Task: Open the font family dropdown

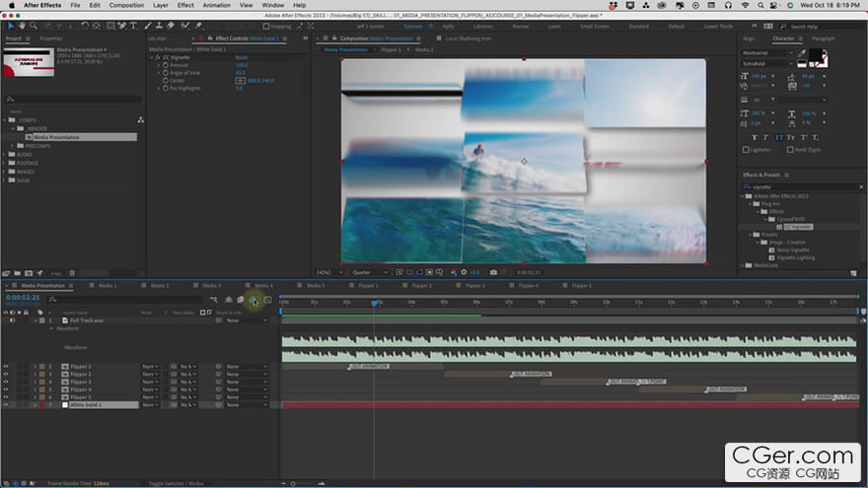Action: pyautogui.click(x=767, y=53)
